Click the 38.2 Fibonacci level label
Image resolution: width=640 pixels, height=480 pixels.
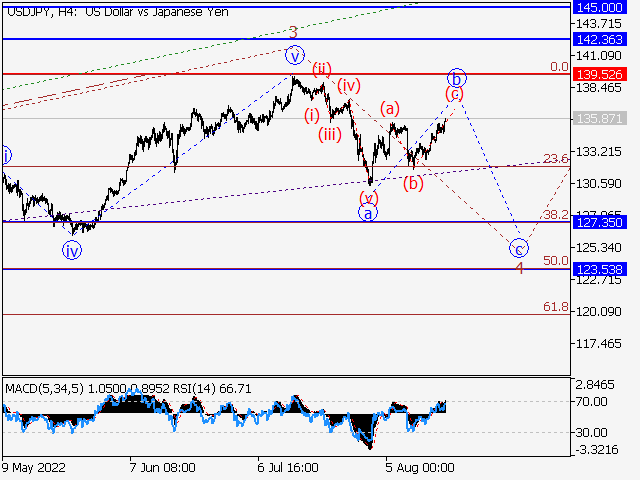point(556,214)
